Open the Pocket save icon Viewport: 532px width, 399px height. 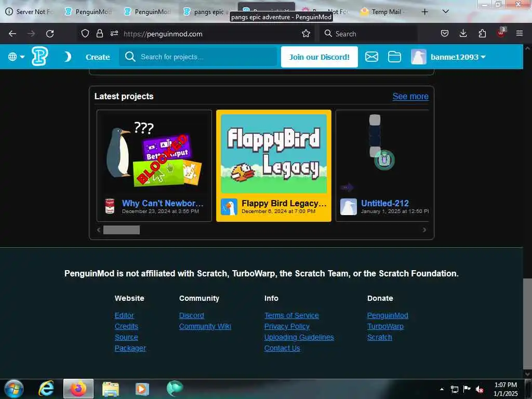pyautogui.click(x=445, y=34)
